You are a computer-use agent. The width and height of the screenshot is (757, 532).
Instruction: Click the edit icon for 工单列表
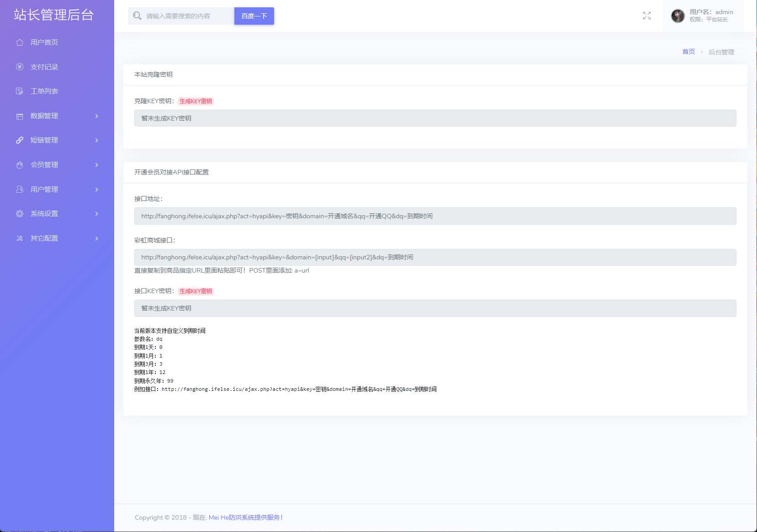click(20, 91)
